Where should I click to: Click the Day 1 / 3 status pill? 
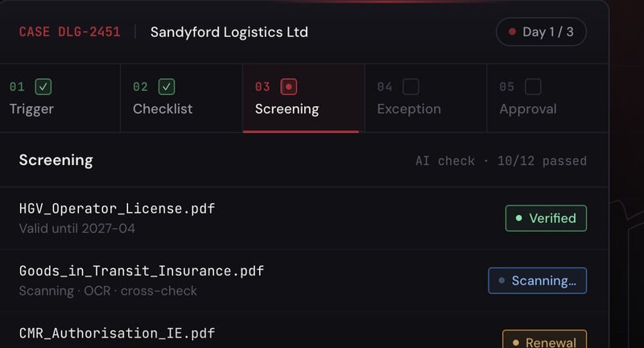pyautogui.click(x=541, y=31)
